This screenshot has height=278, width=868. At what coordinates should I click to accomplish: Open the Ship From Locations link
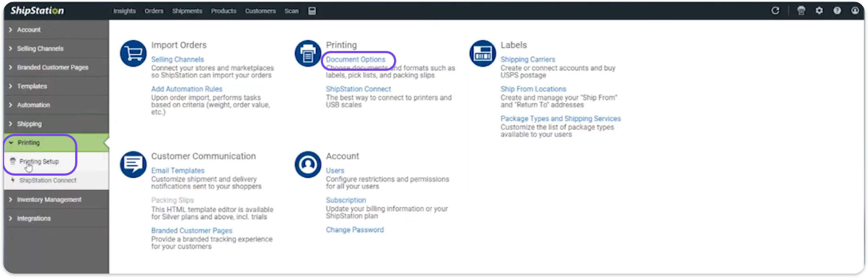point(533,89)
